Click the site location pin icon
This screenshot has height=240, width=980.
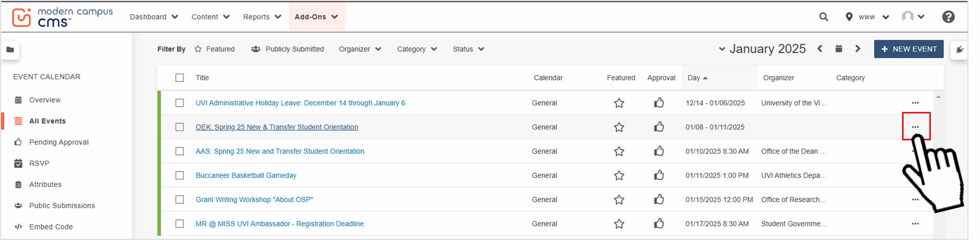tap(849, 17)
